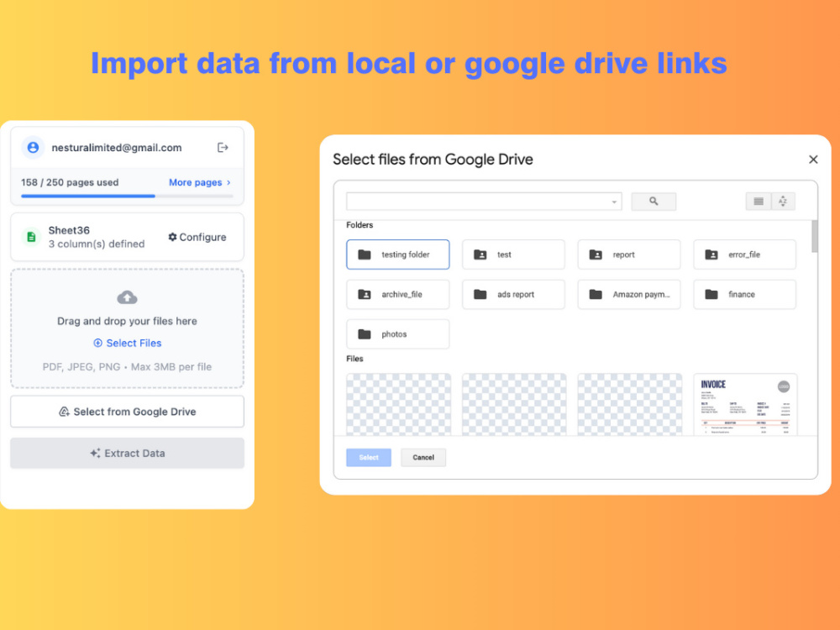Click the nesturalimited@gmail.com account text
This screenshot has height=630, width=840.
pyautogui.click(x=117, y=147)
